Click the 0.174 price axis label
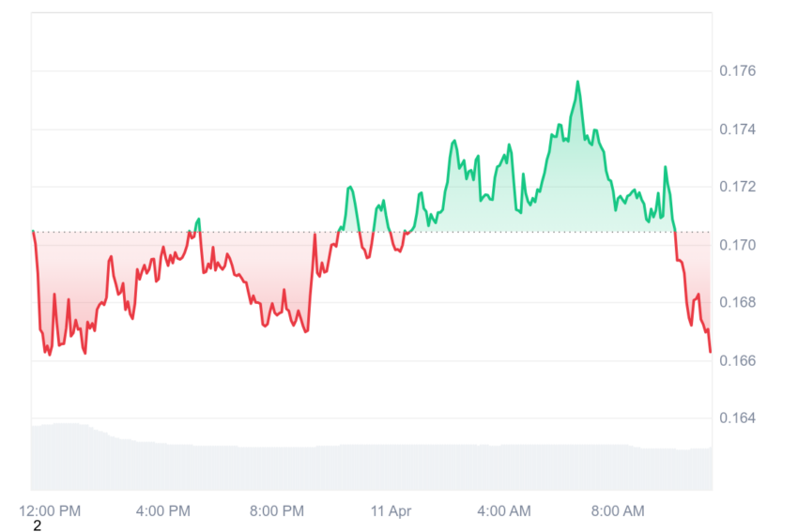The image size is (798, 532). (x=737, y=129)
